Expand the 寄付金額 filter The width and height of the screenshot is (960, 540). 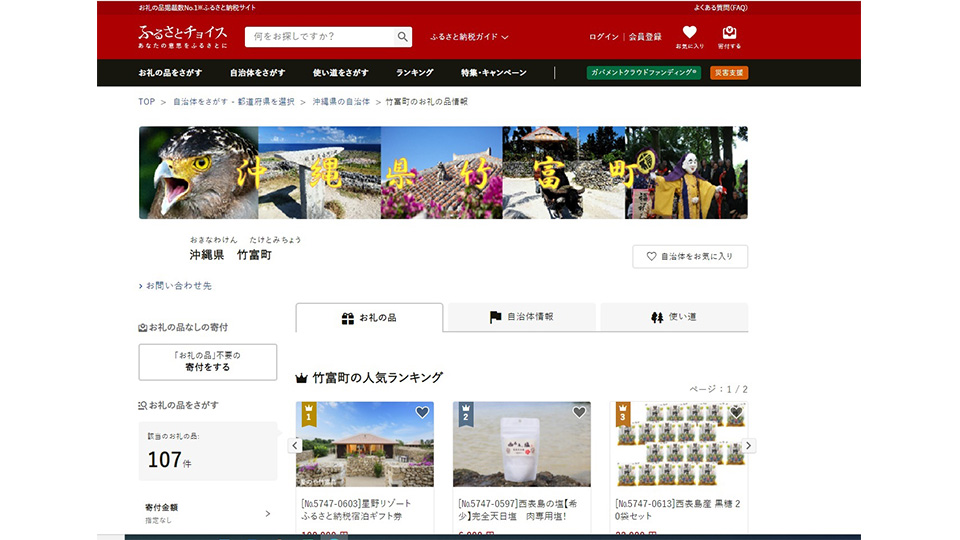208,513
